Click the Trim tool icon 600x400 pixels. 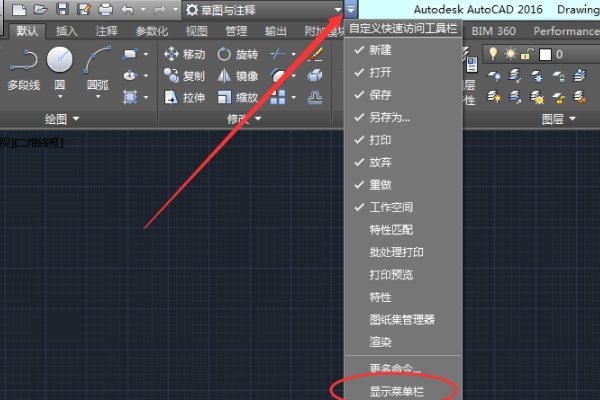tap(278, 54)
